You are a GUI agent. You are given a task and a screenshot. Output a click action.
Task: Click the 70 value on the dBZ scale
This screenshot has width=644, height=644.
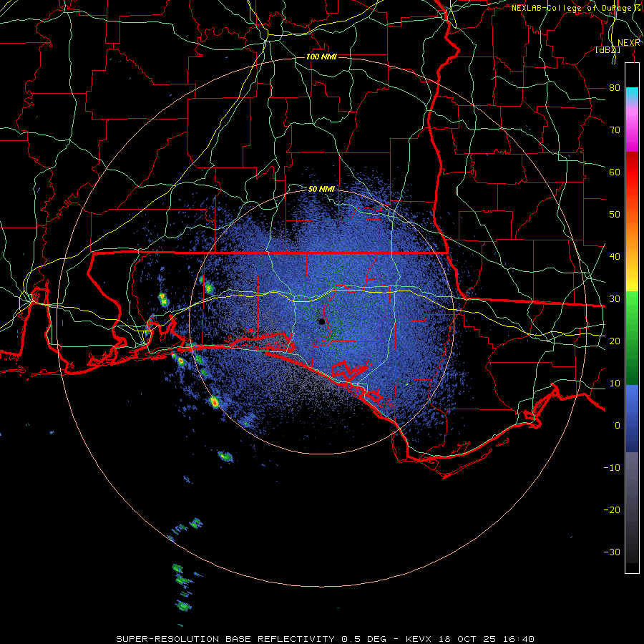[615, 130]
